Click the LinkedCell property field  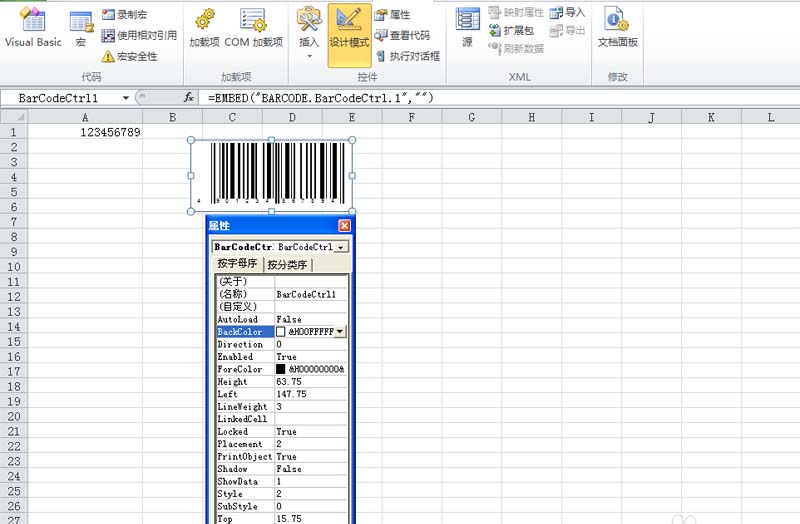click(311, 419)
